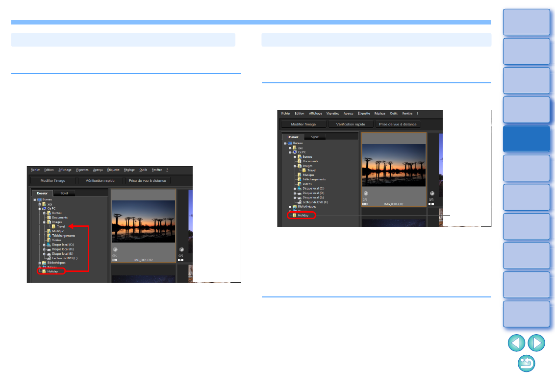Screen dimensions: 555x392
Task: Click Modifier l'image button in left screenshot
Action: point(53,180)
